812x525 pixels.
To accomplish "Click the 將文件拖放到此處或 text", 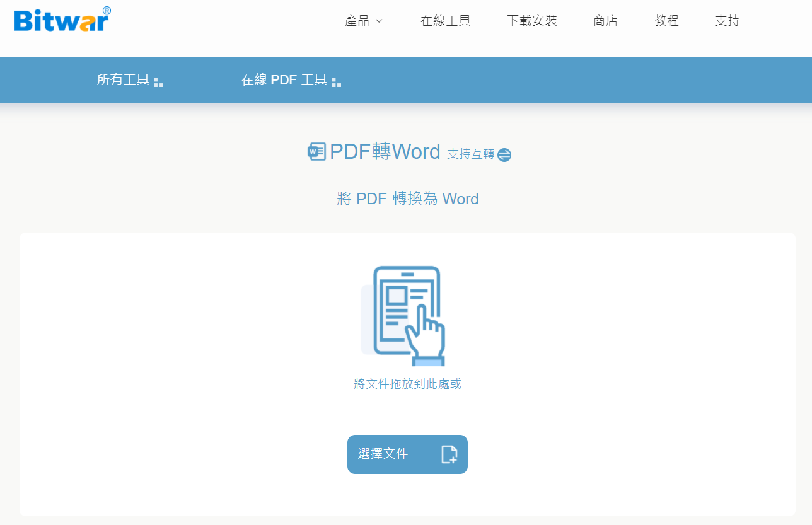I will pyautogui.click(x=407, y=384).
